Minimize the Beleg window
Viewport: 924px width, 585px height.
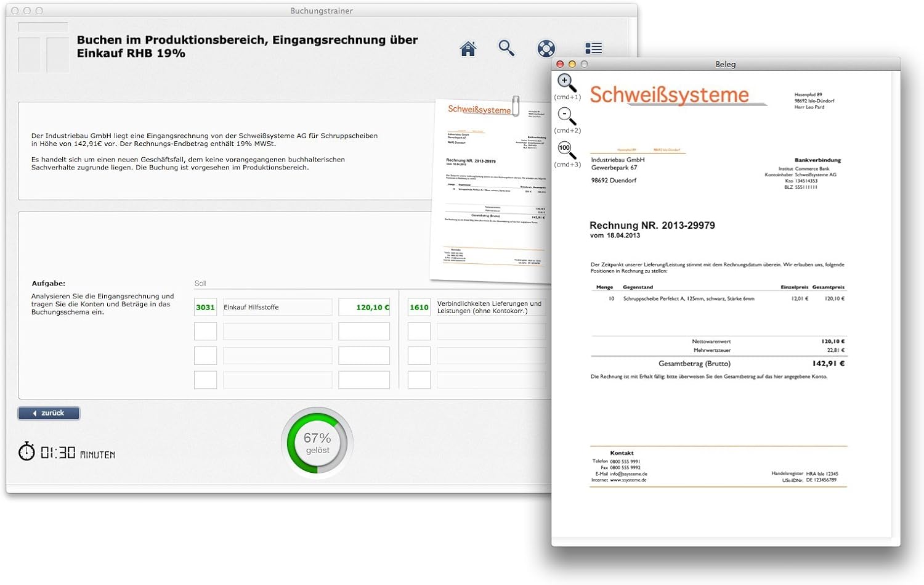tap(573, 63)
